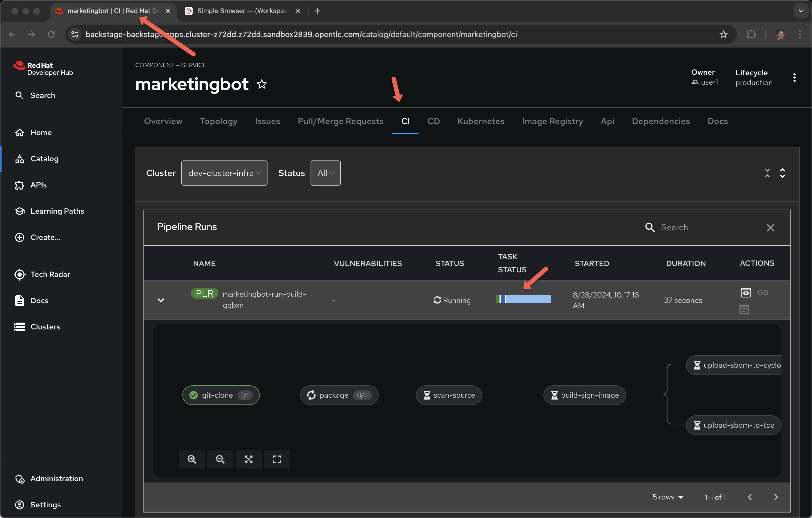This screenshot has height=518, width=812.
Task: Click the fit-to-screen icon in pipeline graph
Action: (x=248, y=459)
